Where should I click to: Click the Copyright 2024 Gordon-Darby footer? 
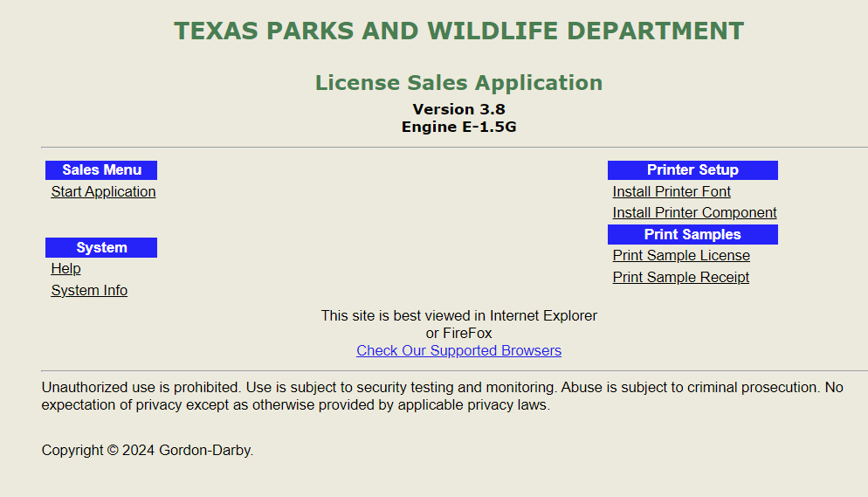[148, 451]
